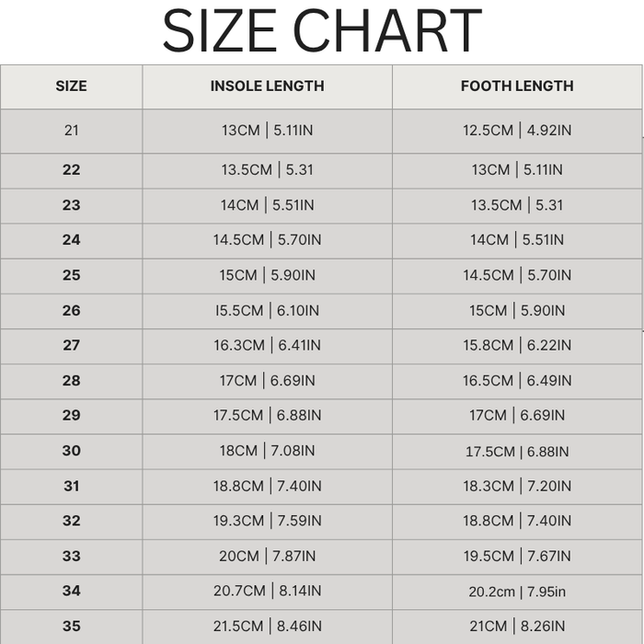Click the 12.5CM | 4.92IN foot length cell
Viewport: 644px width, 644px height.
(x=517, y=131)
